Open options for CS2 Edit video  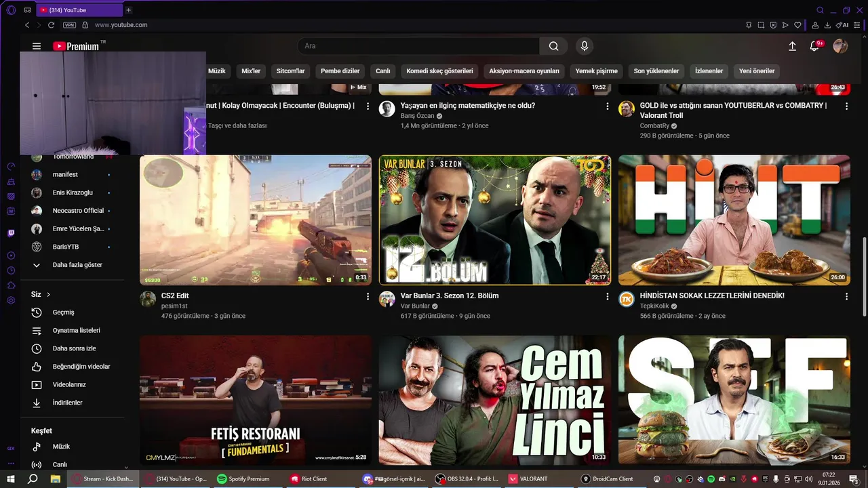click(x=368, y=297)
